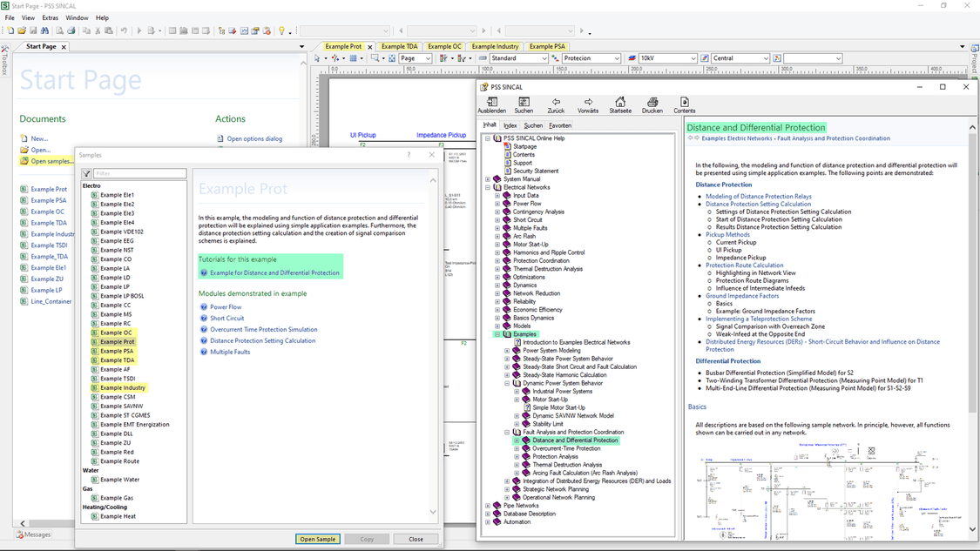This screenshot has height=551, width=980.
Task: Expand the System Manual node in help tree
Action: click(x=488, y=179)
